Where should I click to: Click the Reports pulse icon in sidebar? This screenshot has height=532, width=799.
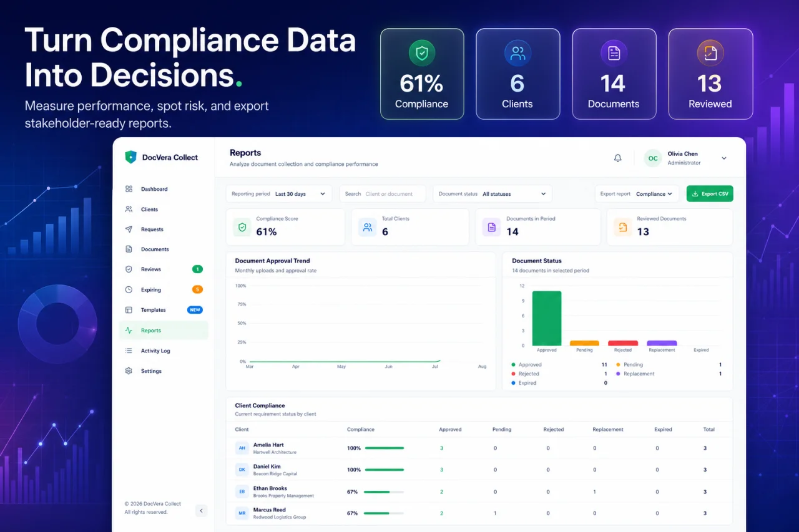point(129,331)
